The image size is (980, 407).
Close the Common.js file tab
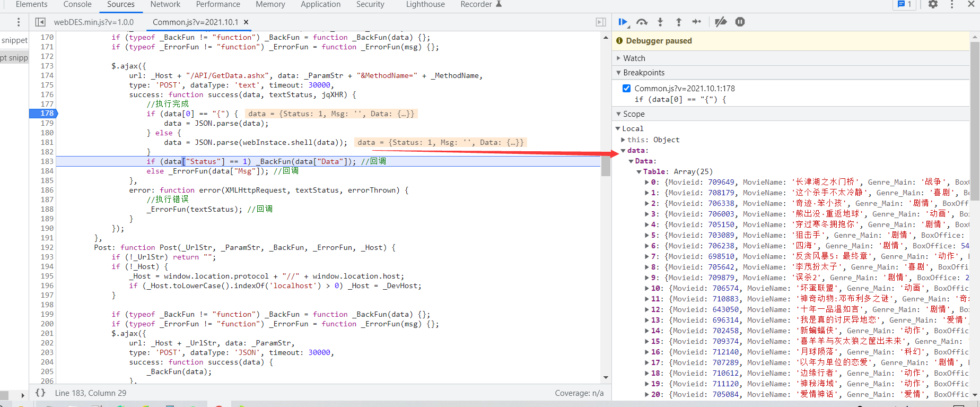click(x=246, y=22)
